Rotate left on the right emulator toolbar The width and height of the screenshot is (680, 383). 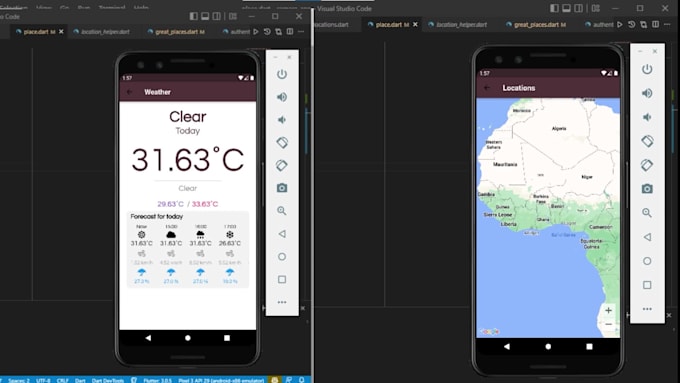pos(647,141)
